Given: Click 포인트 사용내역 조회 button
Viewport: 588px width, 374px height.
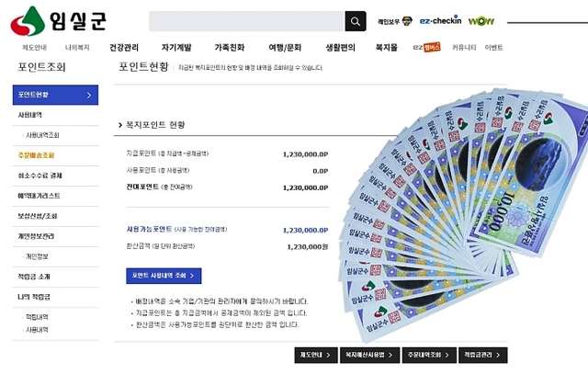Looking at the screenshot, I should tap(164, 275).
